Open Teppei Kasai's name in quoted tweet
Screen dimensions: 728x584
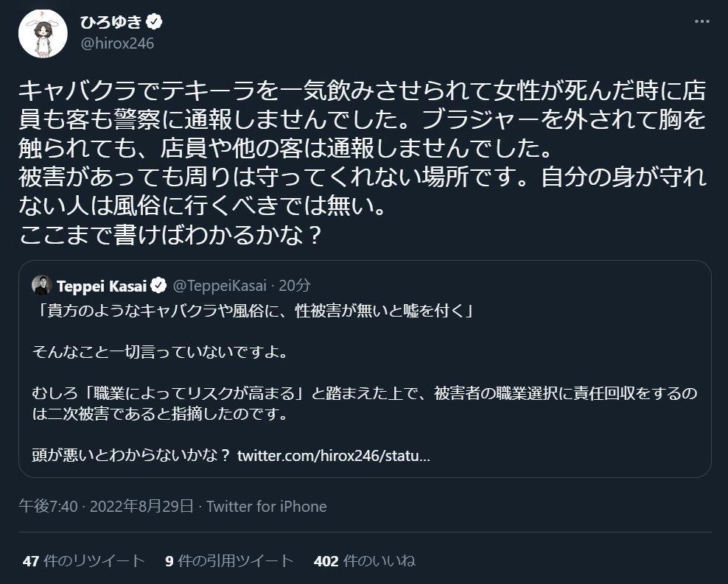tap(102, 285)
